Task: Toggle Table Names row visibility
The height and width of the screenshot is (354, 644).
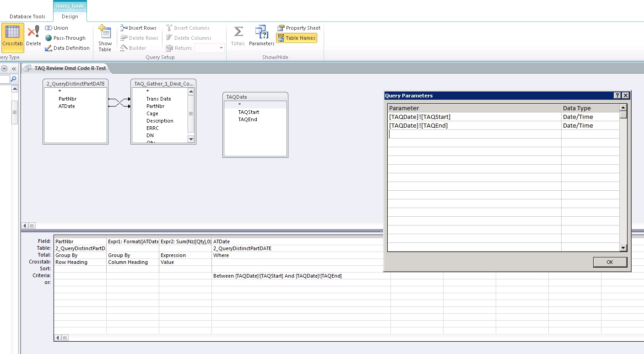Action: pyautogui.click(x=297, y=38)
